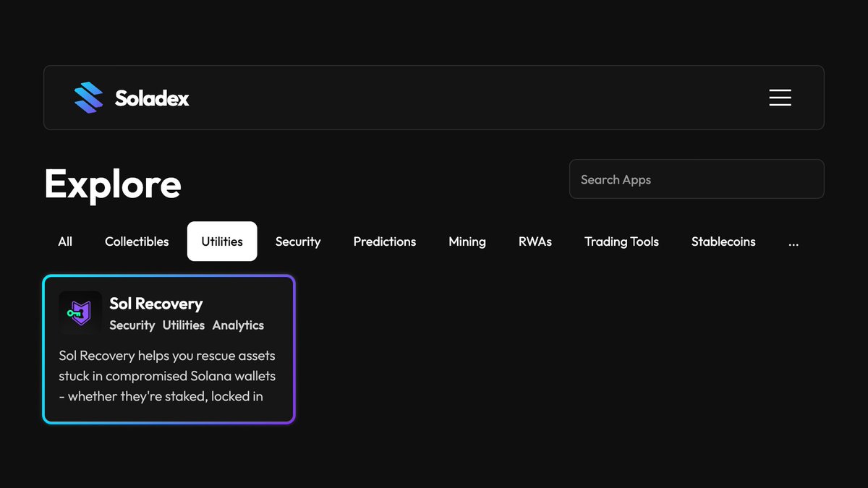This screenshot has height=488, width=868.
Task: Click the Analytics tag on Sol Recovery card
Action: point(238,325)
